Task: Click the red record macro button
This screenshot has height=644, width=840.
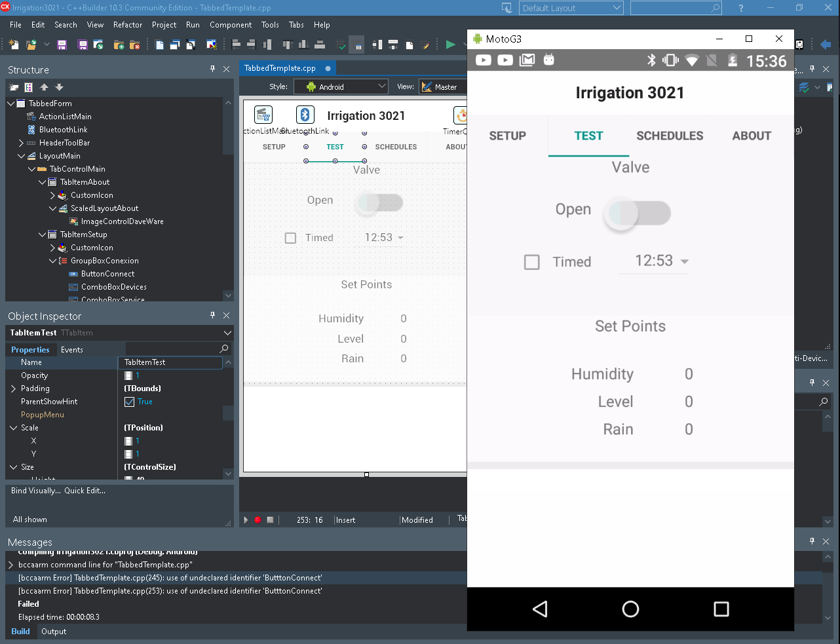Action: click(x=258, y=520)
